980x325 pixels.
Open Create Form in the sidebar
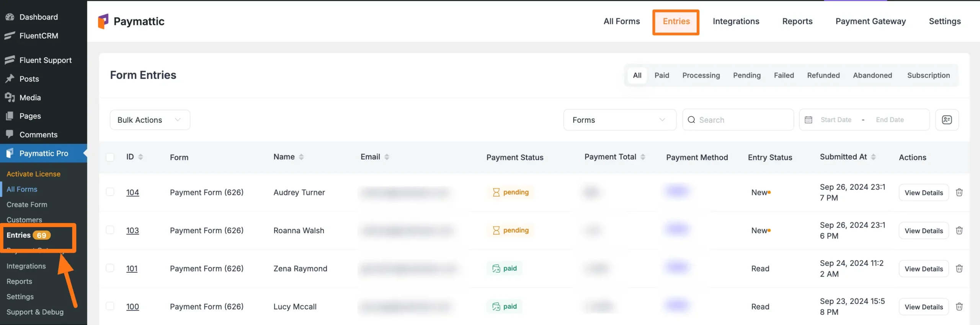(x=27, y=205)
